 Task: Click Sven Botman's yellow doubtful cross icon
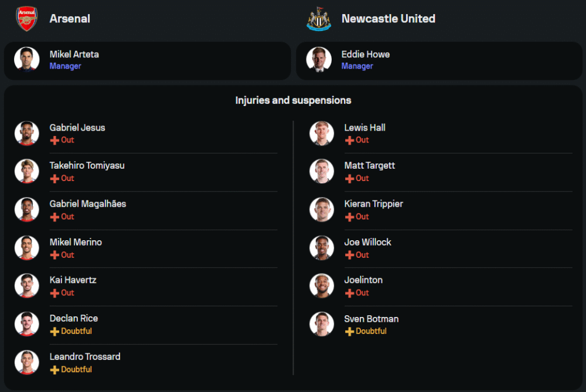[349, 332]
